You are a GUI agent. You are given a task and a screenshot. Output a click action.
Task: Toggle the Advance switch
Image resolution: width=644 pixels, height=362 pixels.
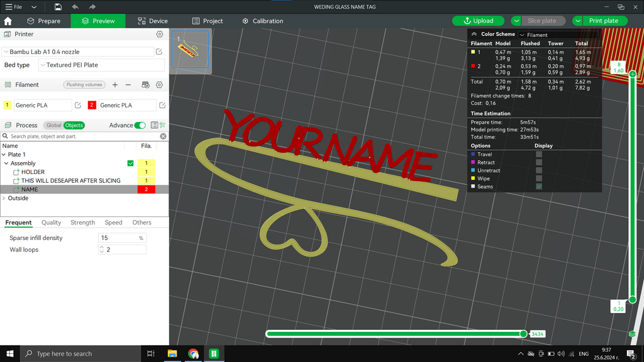(140, 125)
